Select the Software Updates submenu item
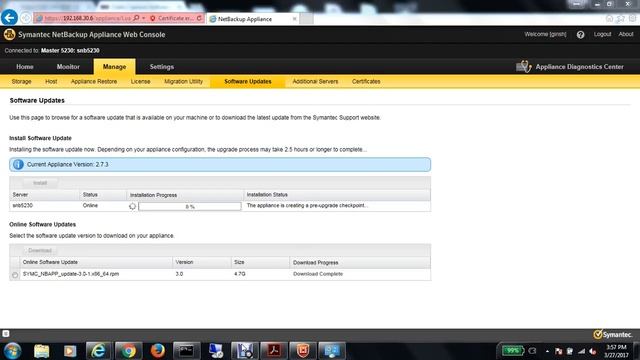640x360 pixels. 248,82
